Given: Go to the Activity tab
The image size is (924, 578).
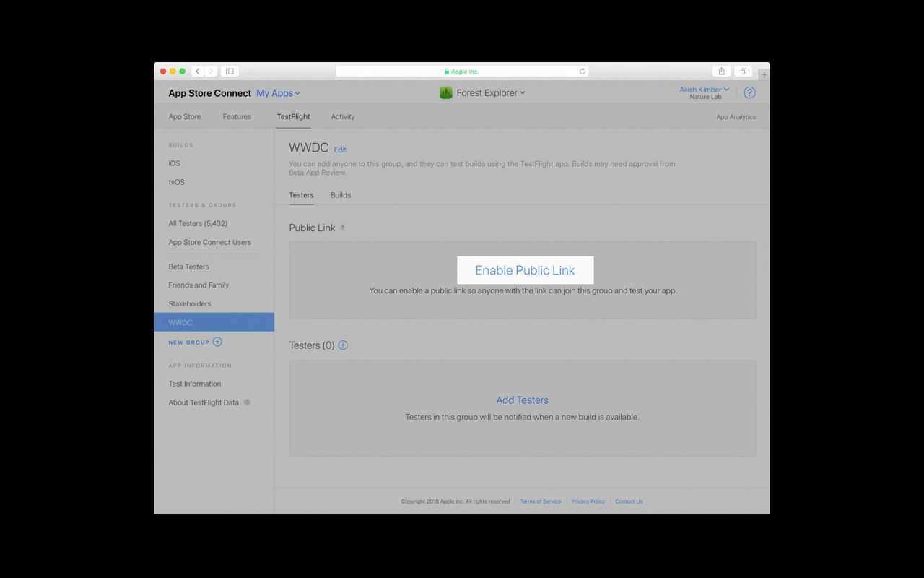Looking at the screenshot, I should click(343, 116).
